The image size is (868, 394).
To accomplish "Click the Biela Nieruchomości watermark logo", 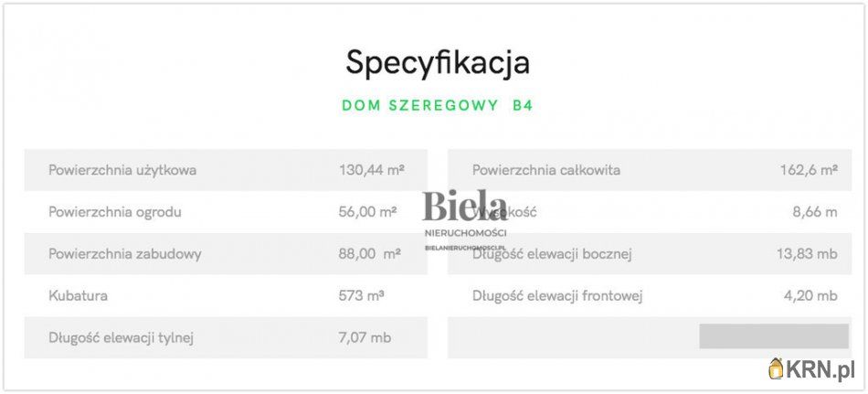I will [x=465, y=216].
